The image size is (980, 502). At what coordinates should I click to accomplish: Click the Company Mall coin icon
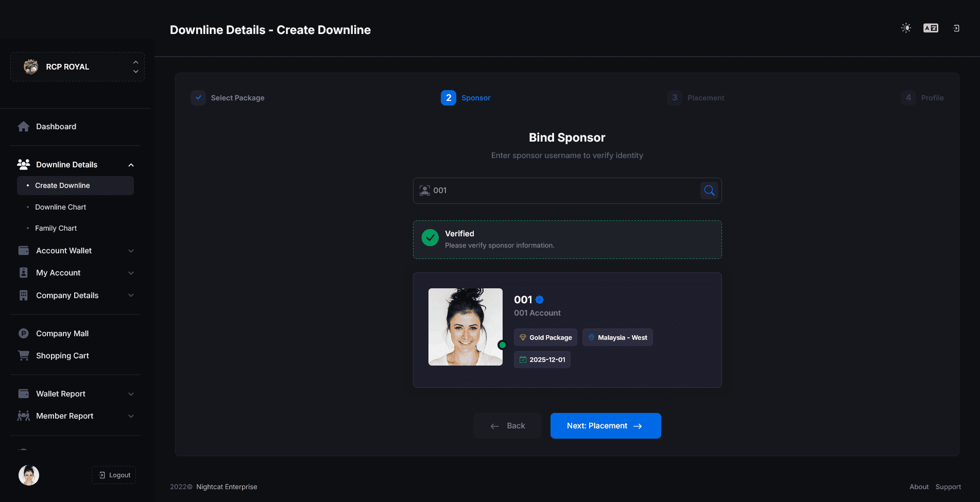tap(24, 334)
